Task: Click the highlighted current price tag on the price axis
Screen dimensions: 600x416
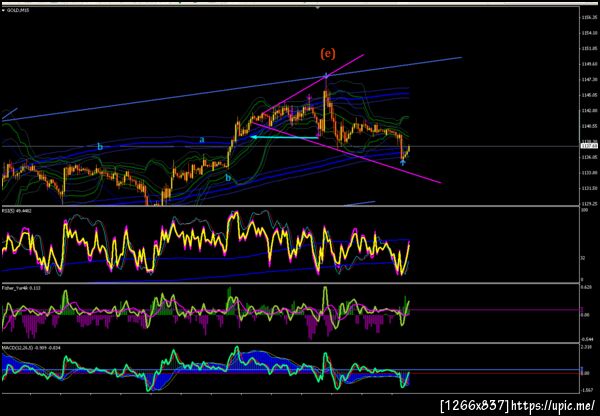Action: tap(589, 146)
